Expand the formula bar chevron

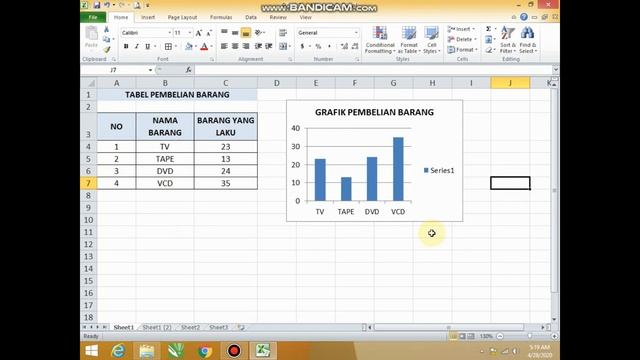pyautogui.click(x=555, y=70)
